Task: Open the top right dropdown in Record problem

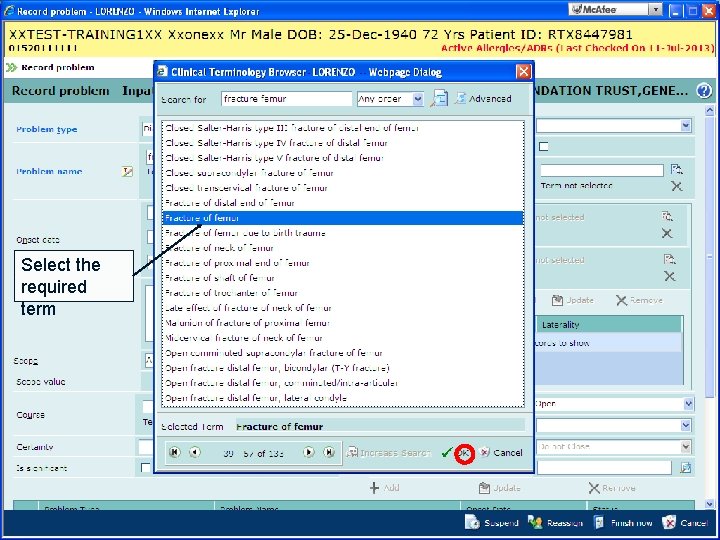Action: [x=686, y=125]
